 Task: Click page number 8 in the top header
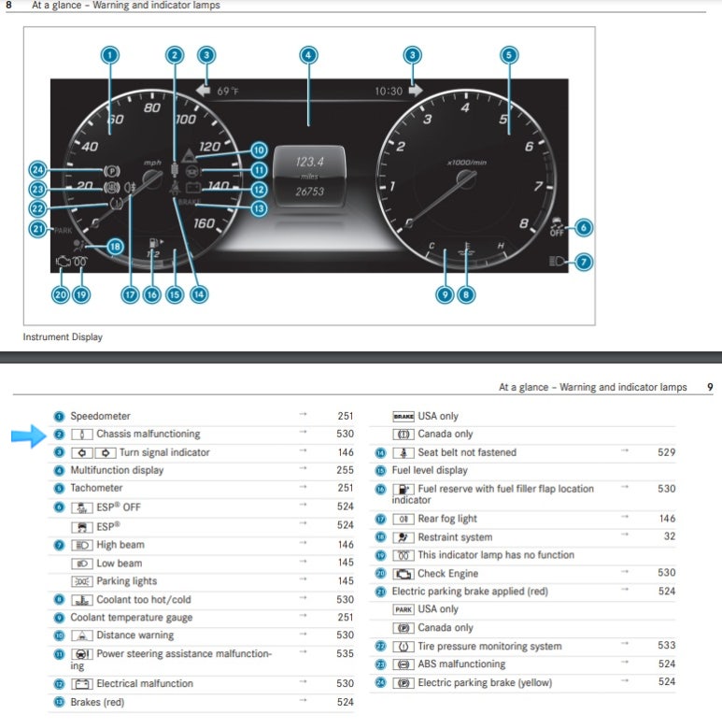tap(8, 5)
